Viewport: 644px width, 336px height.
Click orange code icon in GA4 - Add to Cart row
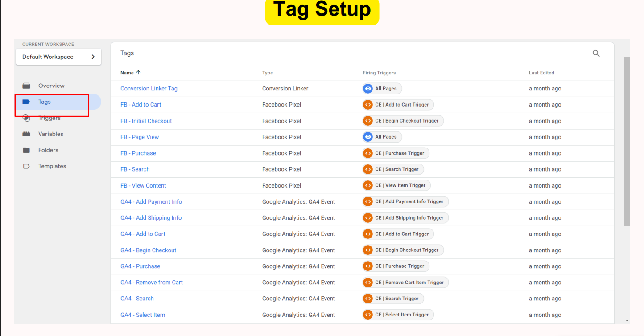click(x=368, y=234)
